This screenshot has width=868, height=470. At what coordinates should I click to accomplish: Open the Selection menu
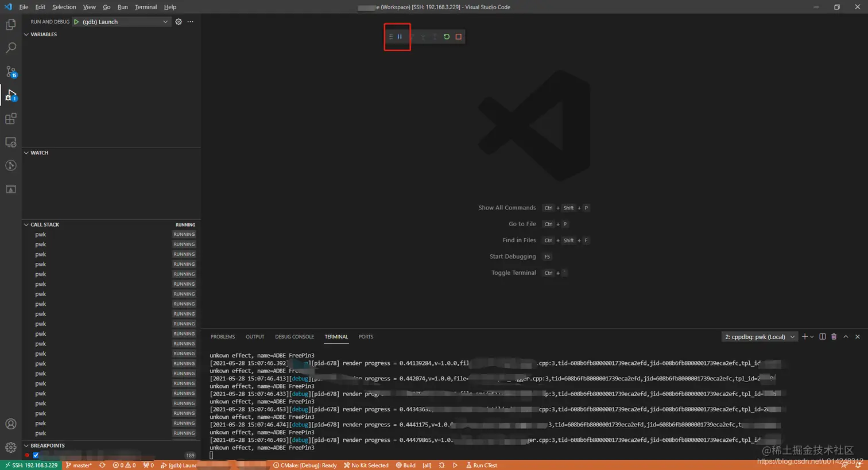[x=64, y=7]
